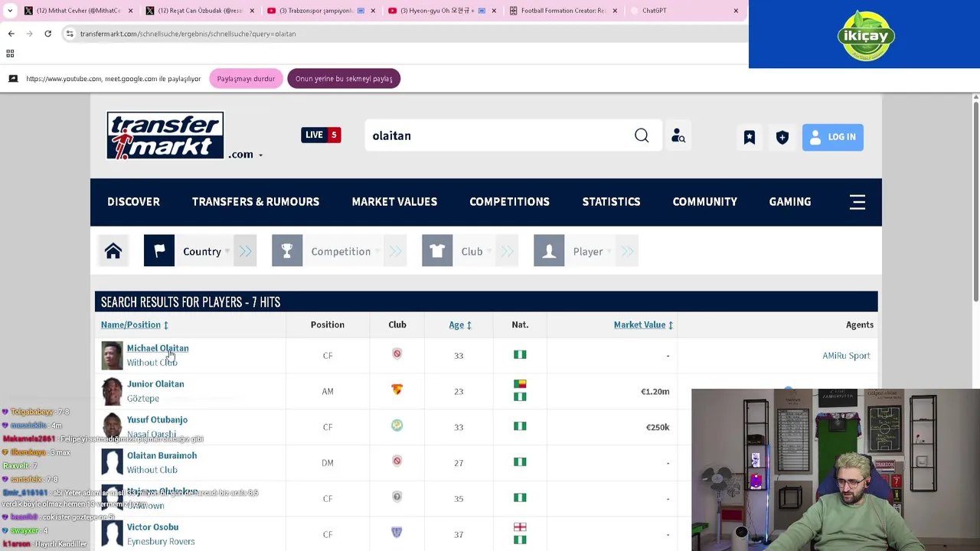Expand the Country dropdown
Image resolution: width=980 pixels, height=551 pixels.
coord(204,251)
